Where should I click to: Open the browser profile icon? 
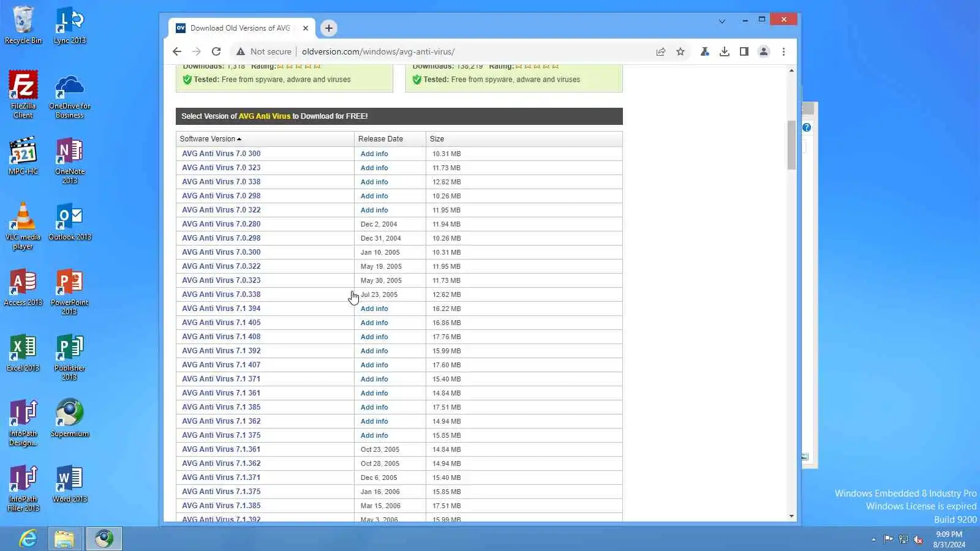(x=764, y=52)
